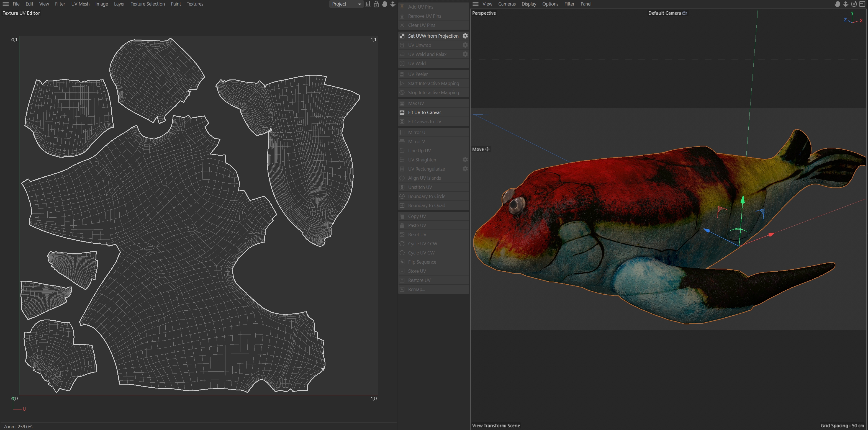Click the zoom arrows icon in UV editor
The height and width of the screenshot is (430, 868).
pyautogui.click(x=393, y=4)
